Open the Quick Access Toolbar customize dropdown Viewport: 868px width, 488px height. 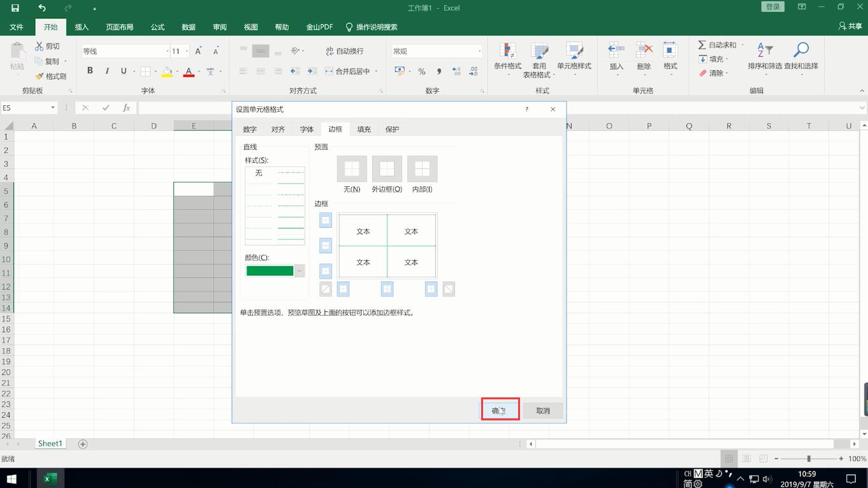(94, 9)
